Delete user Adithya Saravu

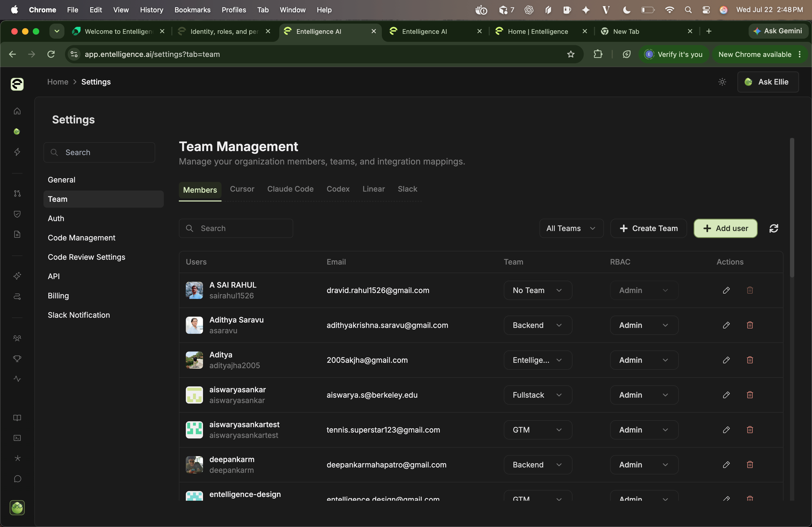(749, 325)
